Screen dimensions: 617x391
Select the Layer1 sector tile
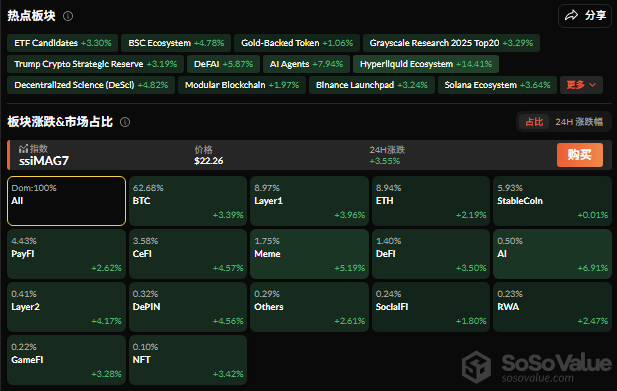(309, 201)
